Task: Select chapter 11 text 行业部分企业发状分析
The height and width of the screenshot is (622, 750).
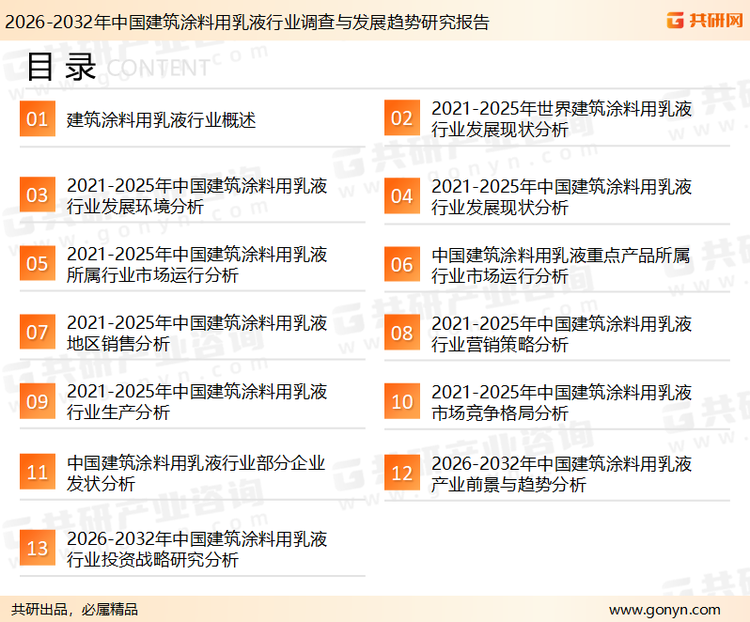Action: tap(196, 473)
